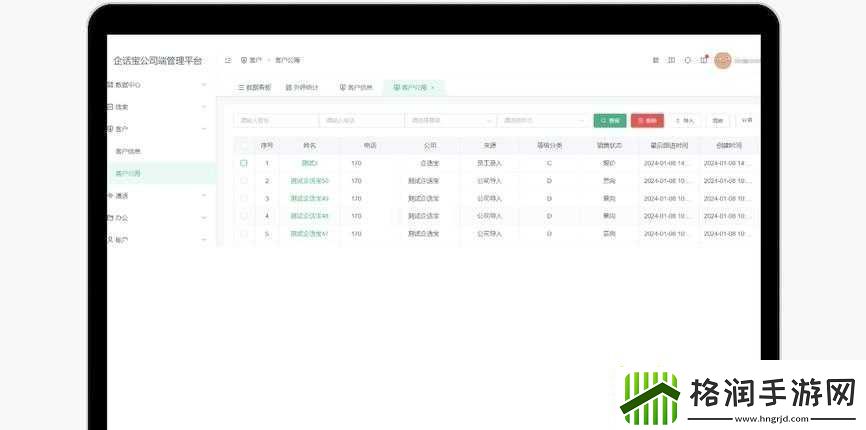Click the 企话宝公司端管理平台 title
This screenshot has width=866, height=430.
(x=157, y=61)
